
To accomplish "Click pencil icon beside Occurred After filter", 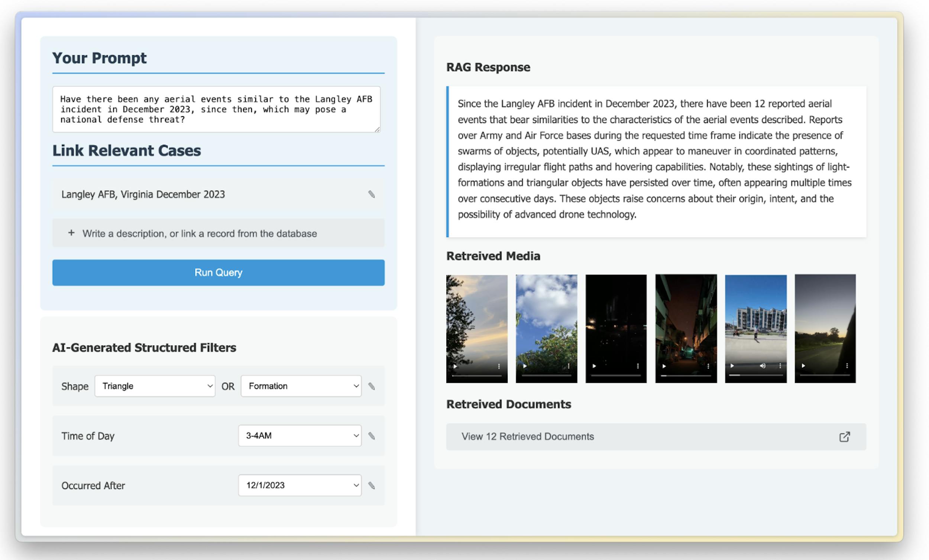I will click(x=371, y=485).
